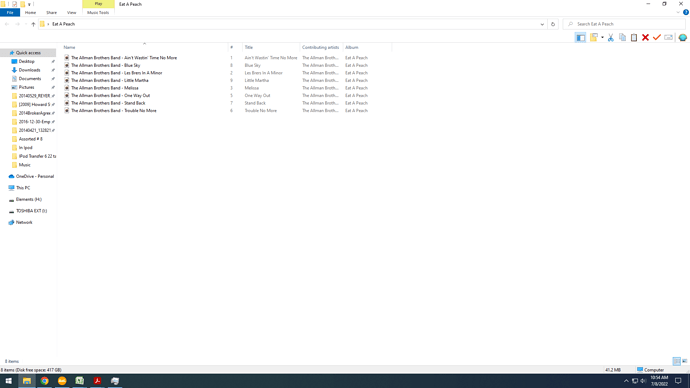The height and width of the screenshot is (388, 690).
Task: Open the address bar history dropdown
Action: click(x=542, y=24)
